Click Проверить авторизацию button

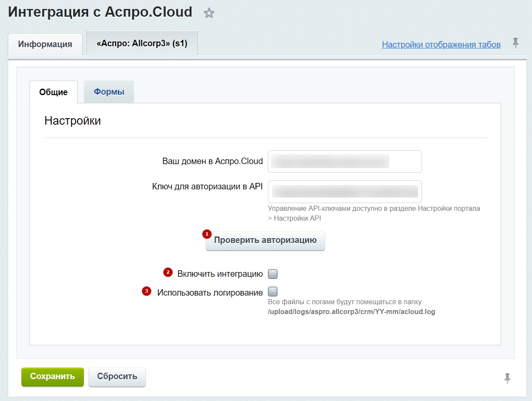(265, 241)
